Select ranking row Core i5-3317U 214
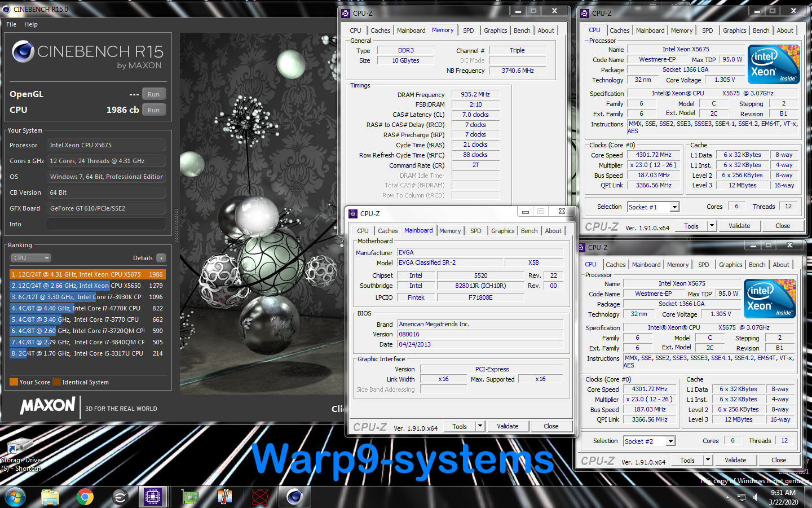Image resolution: width=812 pixels, height=508 pixels. pyautogui.click(x=87, y=353)
